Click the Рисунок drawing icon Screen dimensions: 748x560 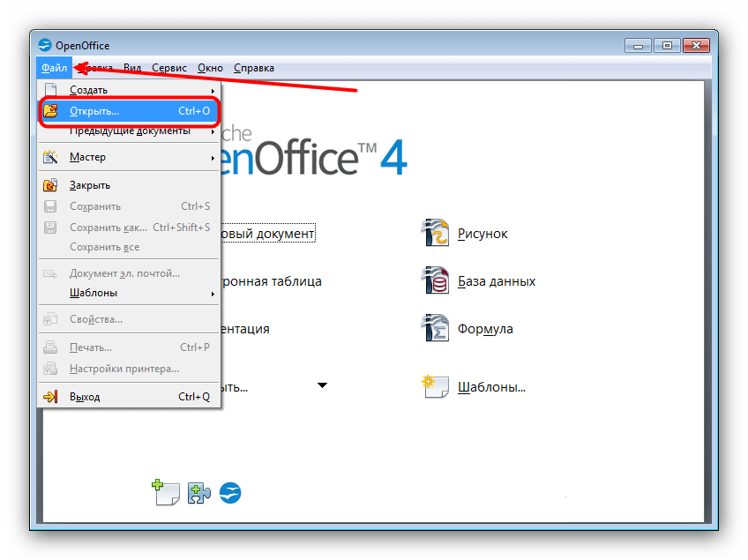coord(435,232)
